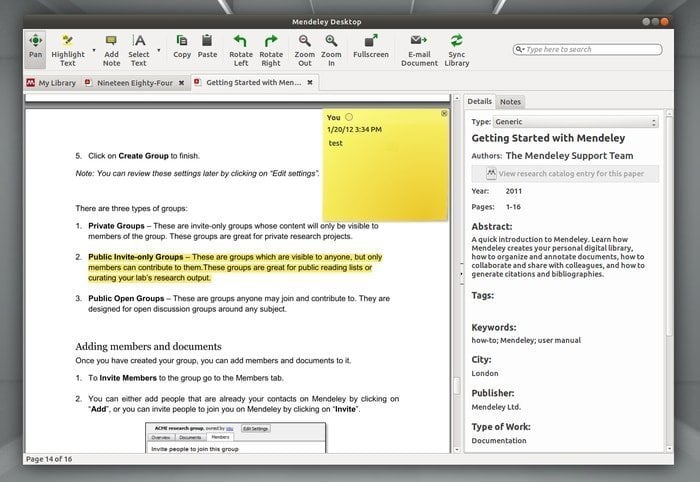Click the search field
This screenshot has width=700, height=482.
588,50
